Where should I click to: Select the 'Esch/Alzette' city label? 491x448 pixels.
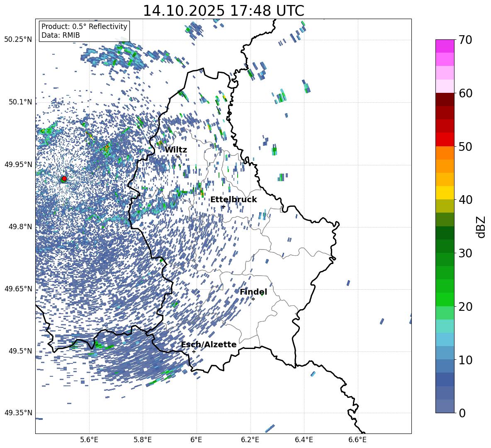209,345
